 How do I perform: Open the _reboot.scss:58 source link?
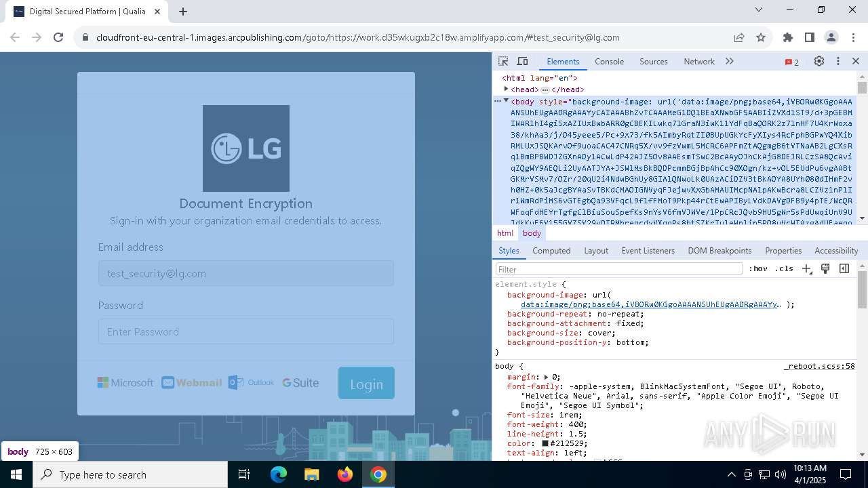[x=819, y=366]
